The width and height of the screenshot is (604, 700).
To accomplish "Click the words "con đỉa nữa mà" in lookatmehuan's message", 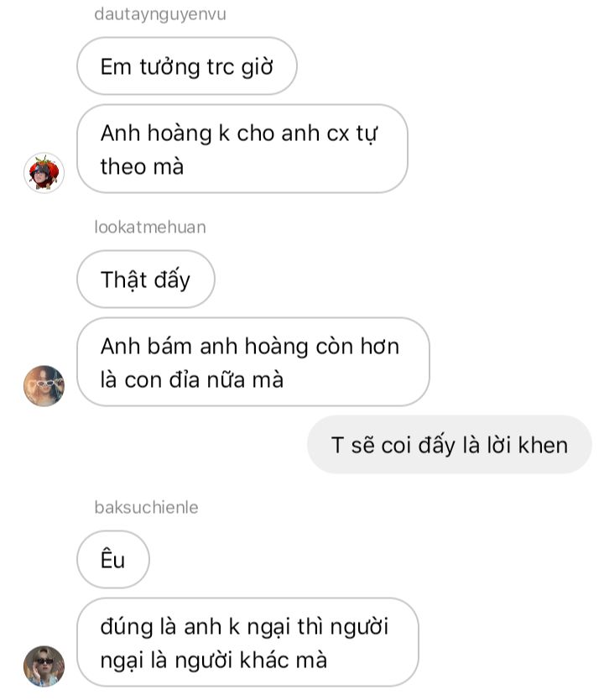I will [204, 380].
